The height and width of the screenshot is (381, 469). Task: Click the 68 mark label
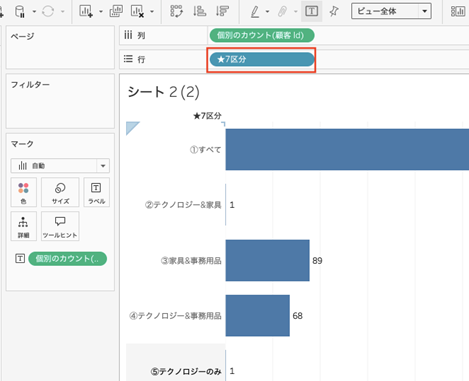tap(298, 316)
